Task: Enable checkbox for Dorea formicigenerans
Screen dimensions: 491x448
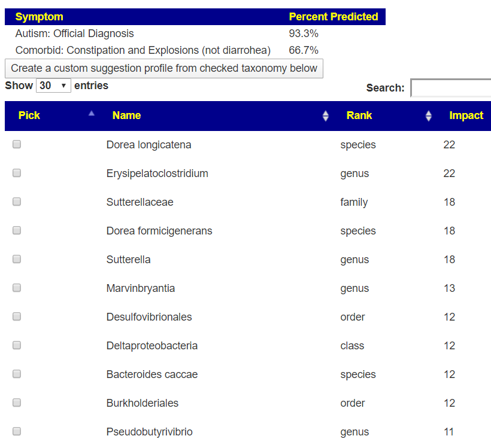Action: coord(17,230)
